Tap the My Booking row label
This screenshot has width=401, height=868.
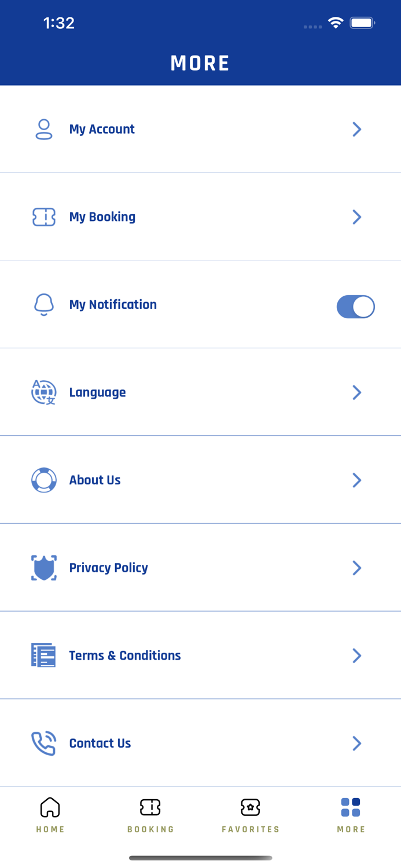pos(102,217)
